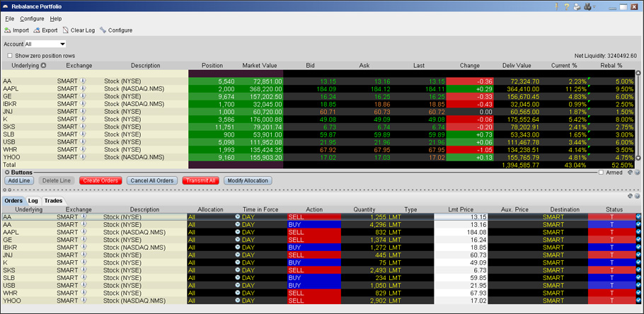Click the blue check icon on IBKR BUY order
The height and width of the screenshot is (314, 644).
tap(638, 247)
